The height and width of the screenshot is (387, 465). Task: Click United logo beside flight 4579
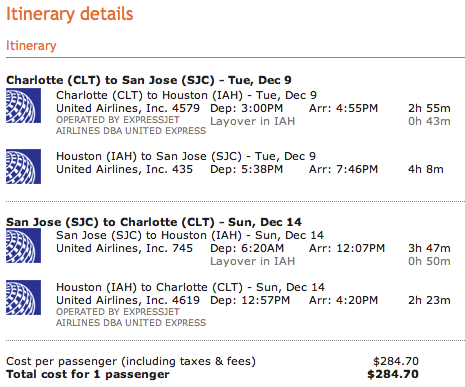click(x=23, y=105)
